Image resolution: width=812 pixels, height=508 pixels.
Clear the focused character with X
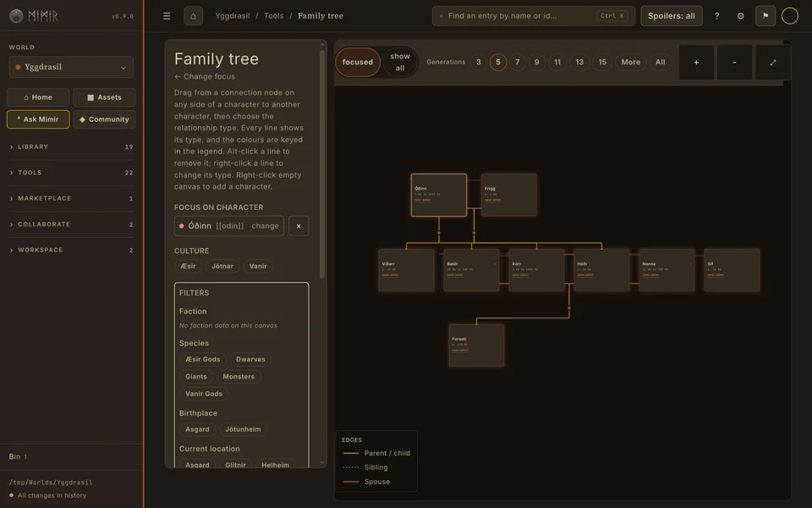pyautogui.click(x=299, y=226)
